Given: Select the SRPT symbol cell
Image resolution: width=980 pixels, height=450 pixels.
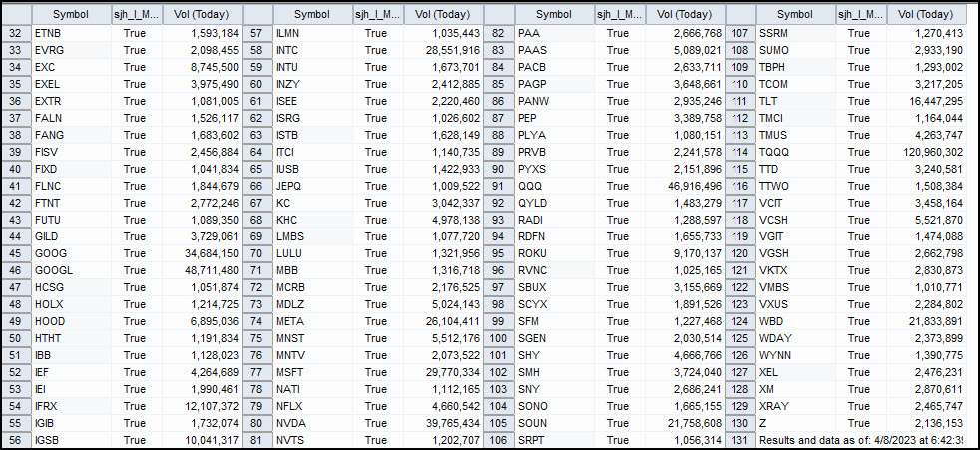Looking at the screenshot, I should pyautogui.click(x=555, y=440).
